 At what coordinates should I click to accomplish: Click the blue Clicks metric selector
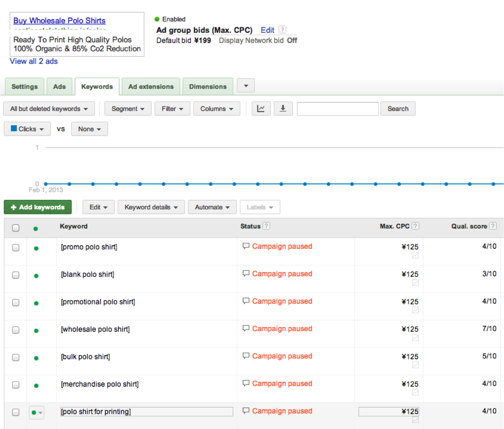27,129
